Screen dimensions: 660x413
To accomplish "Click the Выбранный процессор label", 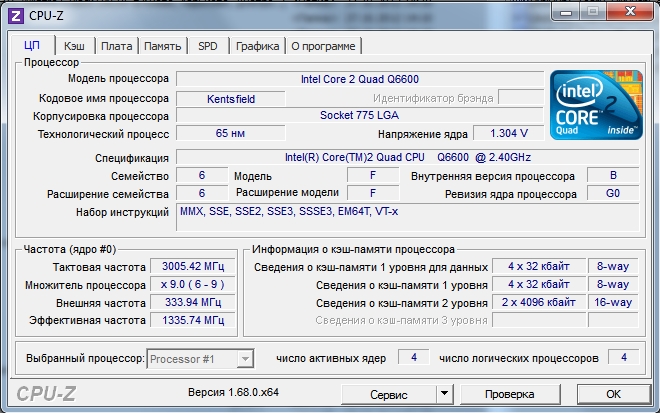I will click(x=85, y=358).
